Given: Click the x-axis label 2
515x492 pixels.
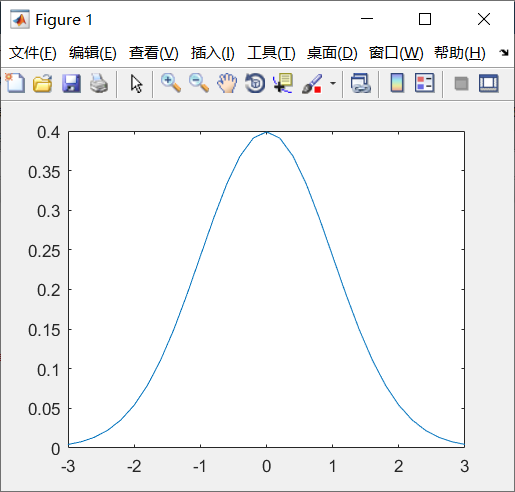Looking at the screenshot, I should click(x=399, y=466).
